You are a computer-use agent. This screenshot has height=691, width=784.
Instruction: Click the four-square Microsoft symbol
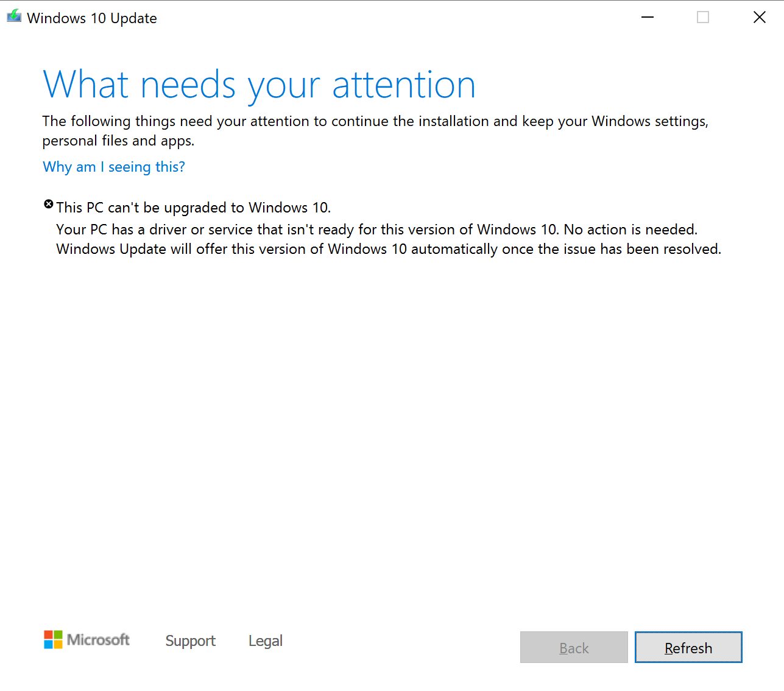54,639
